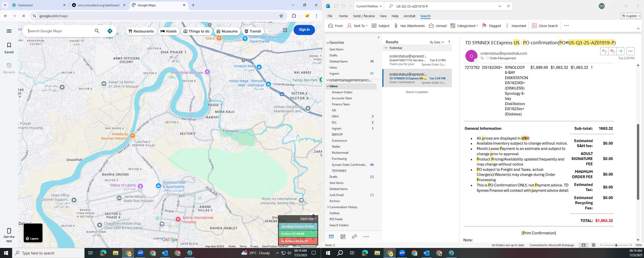Reverse sort order arrow in Results
Screen dimensions: 644x258
449,42
